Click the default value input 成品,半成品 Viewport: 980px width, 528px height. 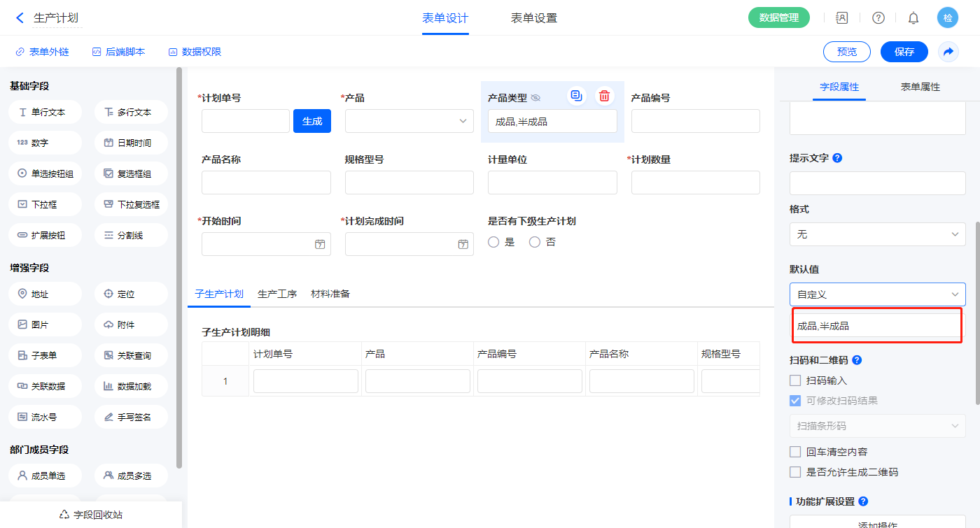point(877,326)
